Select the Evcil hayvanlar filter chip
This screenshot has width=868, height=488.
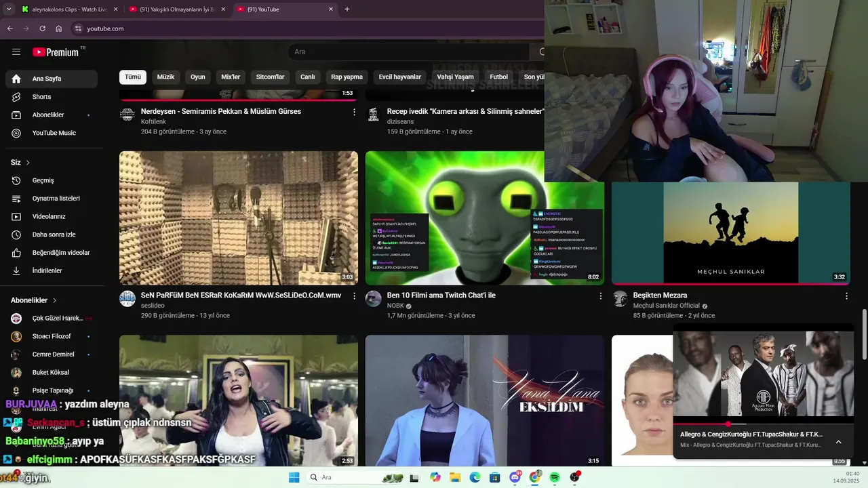[400, 77]
